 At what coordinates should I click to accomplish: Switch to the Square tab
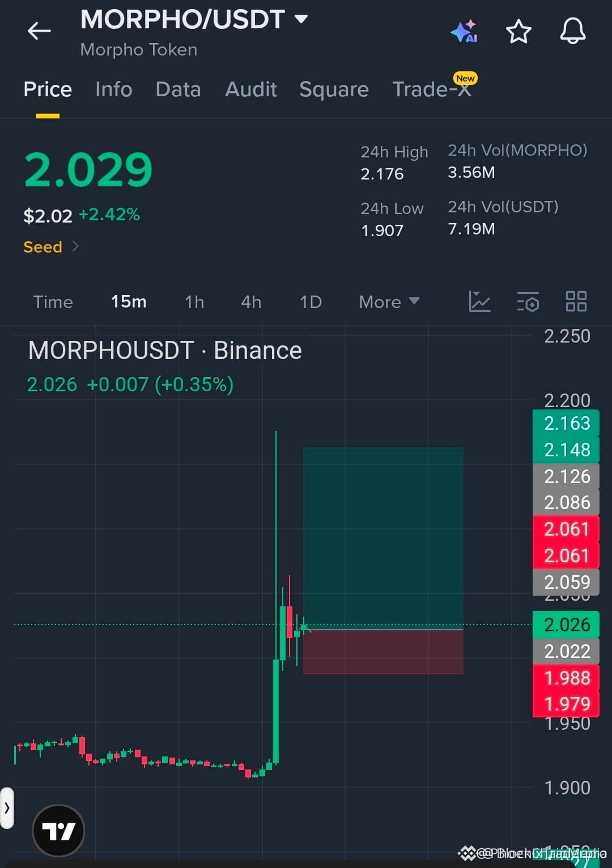click(334, 89)
